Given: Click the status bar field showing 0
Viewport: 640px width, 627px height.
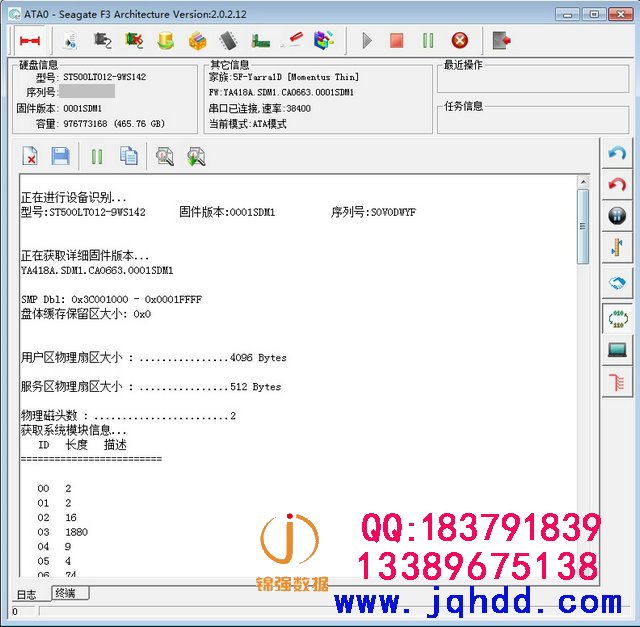Looking at the screenshot, I should pyautogui.click(x=23, y=611).
